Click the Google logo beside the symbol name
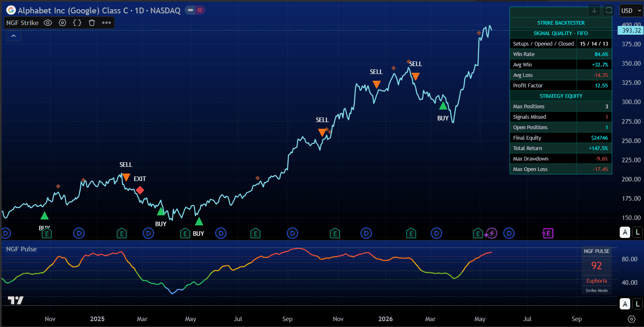 11,10
